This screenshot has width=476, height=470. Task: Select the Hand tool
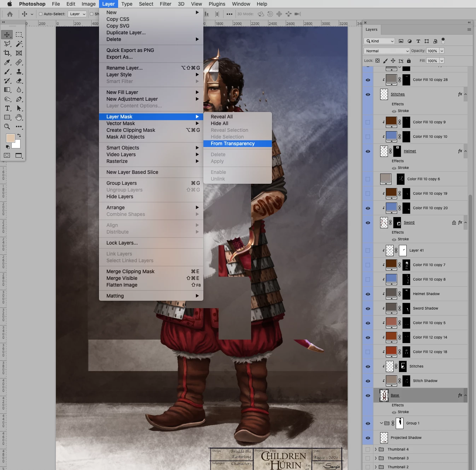(x=19, y=117)
